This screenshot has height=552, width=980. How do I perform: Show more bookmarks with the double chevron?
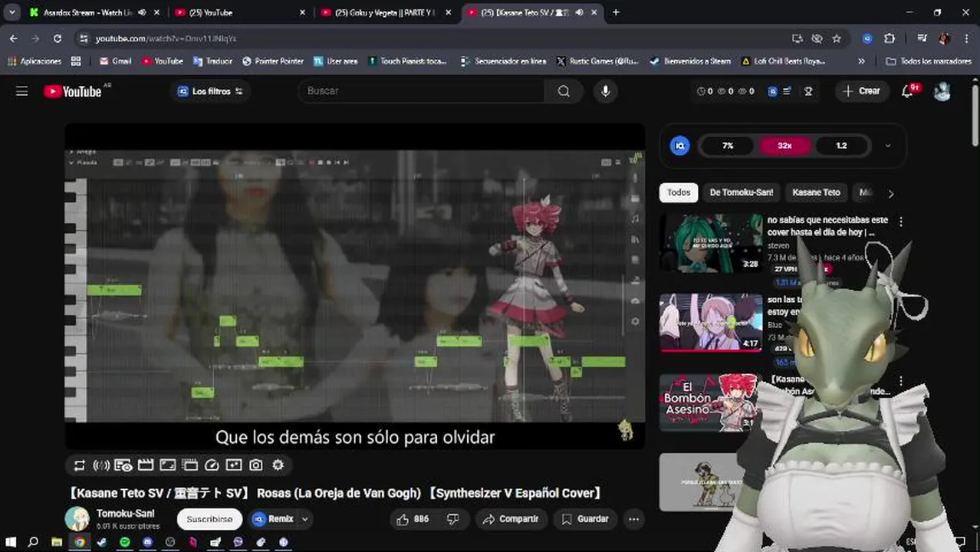coord(861,61)
